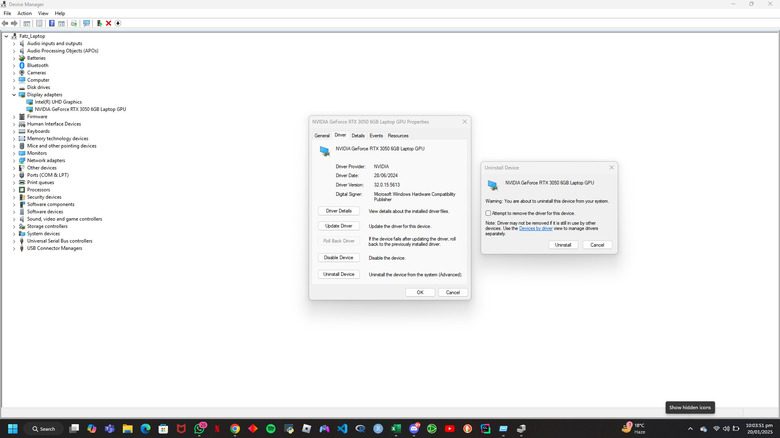Switch to the Details tab
The height and width of the screenshot is (438, 780).
click(358, 135)
